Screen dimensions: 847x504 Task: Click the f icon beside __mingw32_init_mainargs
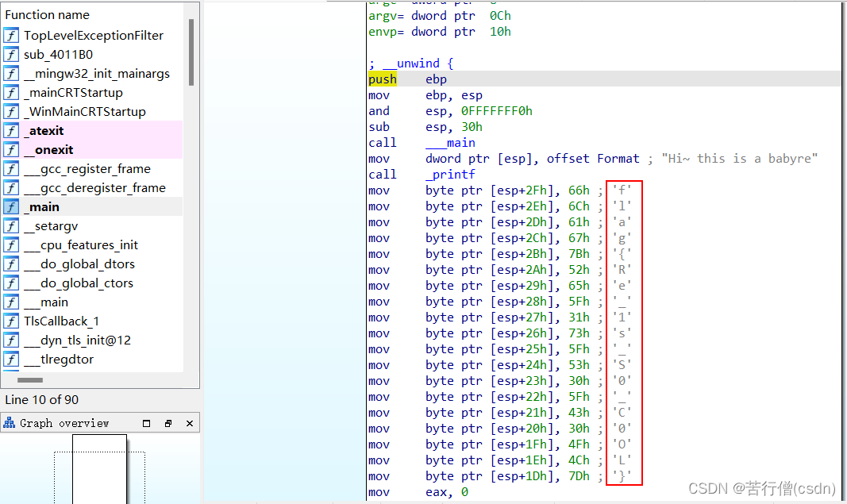10,73
